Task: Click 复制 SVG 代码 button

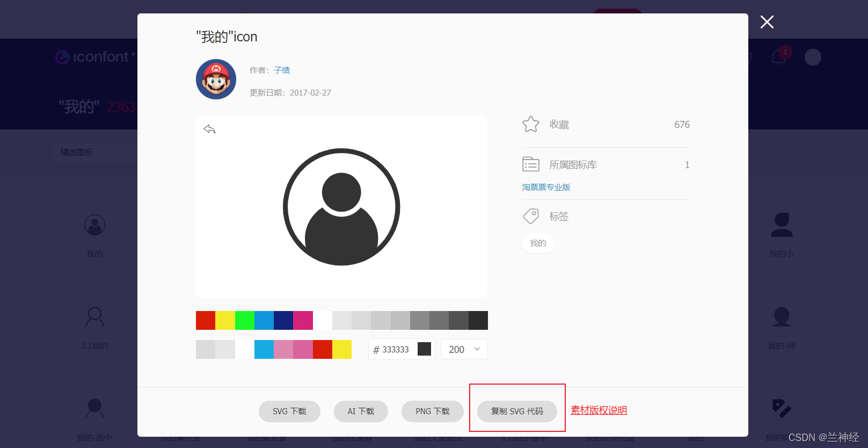Action: [x=517, y=411]
